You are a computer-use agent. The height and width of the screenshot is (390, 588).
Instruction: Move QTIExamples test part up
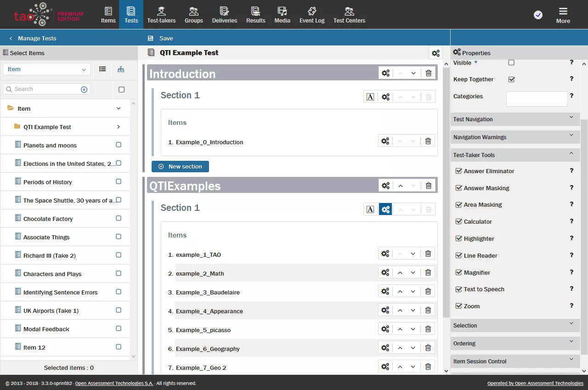pyautogui.click(x=400, y=186)
